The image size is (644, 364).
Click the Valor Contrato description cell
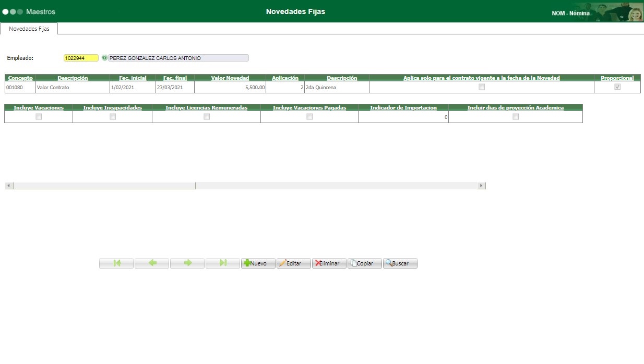tap(73, 88)
